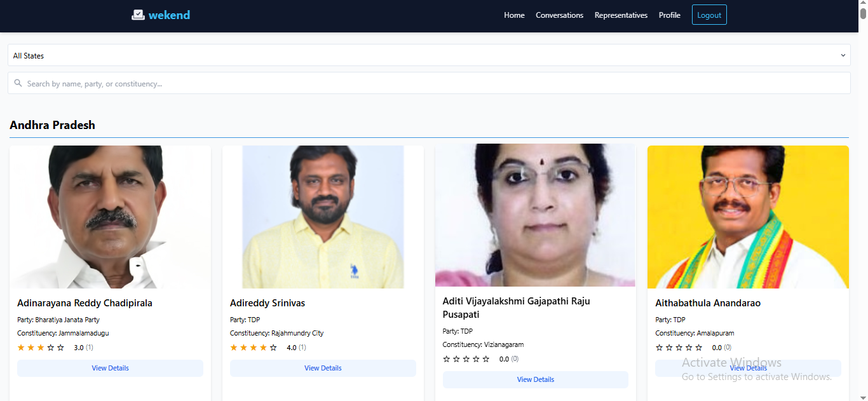
Task: Click the fifth star under Adinarayana Reddy Chadipirala
Action: 60,348
